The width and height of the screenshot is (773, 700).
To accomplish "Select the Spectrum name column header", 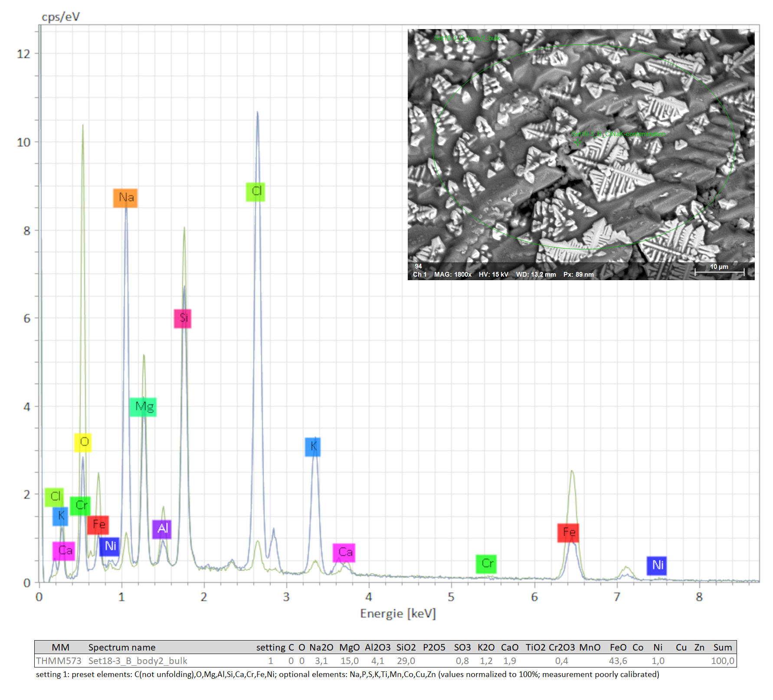I will coord(122,647).
